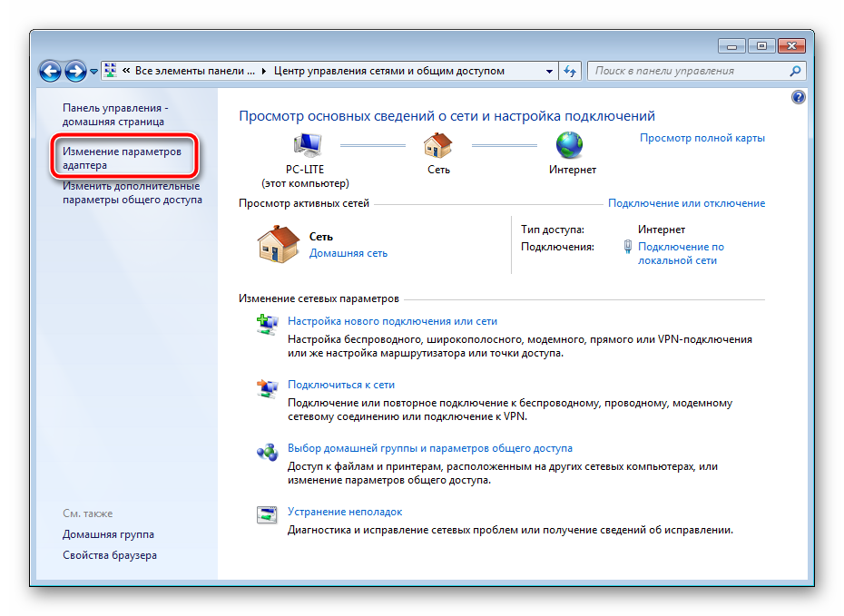
Task: Open Подключение по локальной сети link
Action: (x=681, y=253)
